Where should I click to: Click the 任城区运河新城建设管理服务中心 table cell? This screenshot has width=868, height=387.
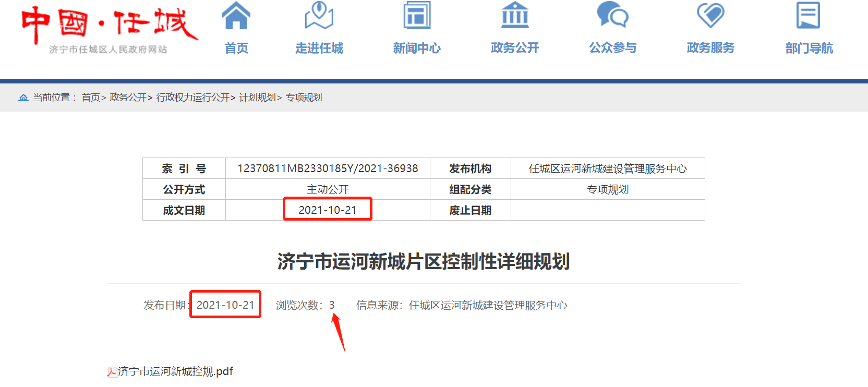(608, 168)
